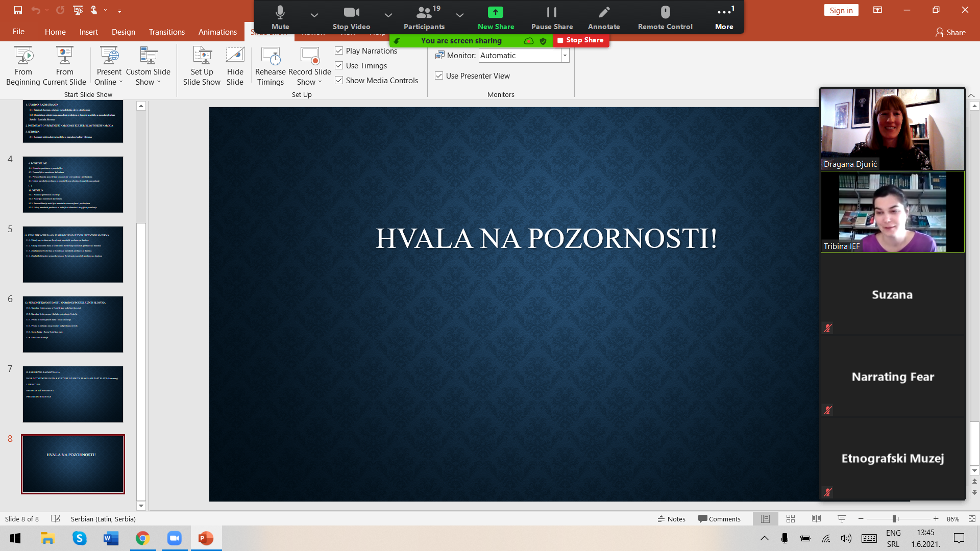This screenshot has width=980, height=551.
Task: Open the arrow next to Participants
Action: pyautogui.click(x=460, y=15)
